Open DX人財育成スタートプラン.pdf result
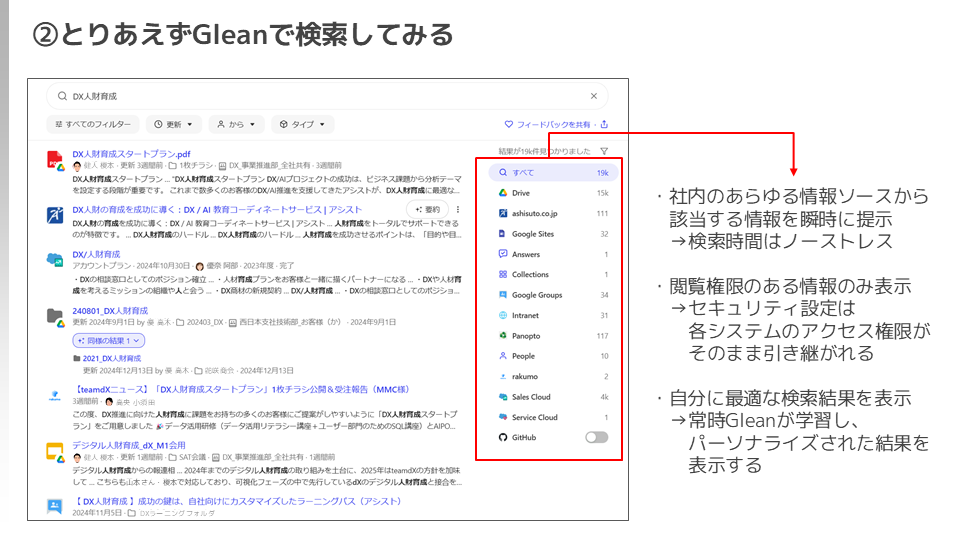The height and width of the screenshot is (540, 960). 131,154
